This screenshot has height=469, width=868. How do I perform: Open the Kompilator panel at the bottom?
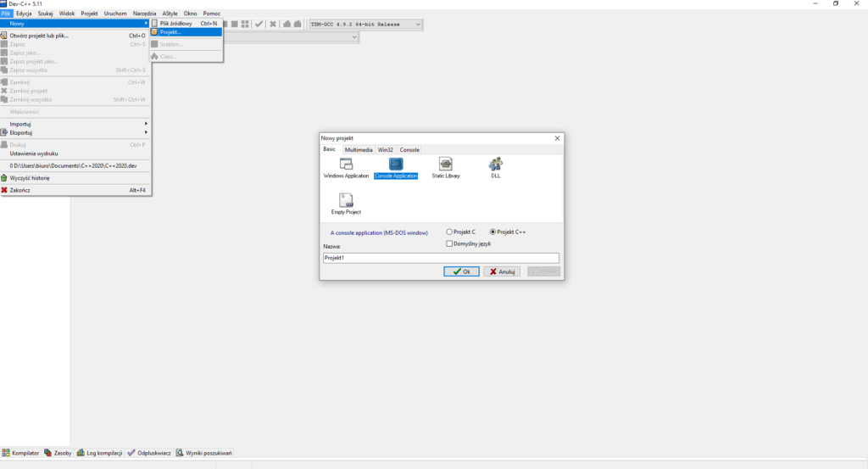tap(21, 453)
